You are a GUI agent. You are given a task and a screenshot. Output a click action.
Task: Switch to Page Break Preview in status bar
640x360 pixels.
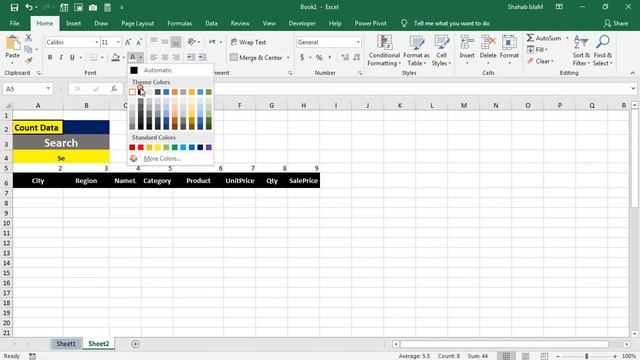[544, 356]
